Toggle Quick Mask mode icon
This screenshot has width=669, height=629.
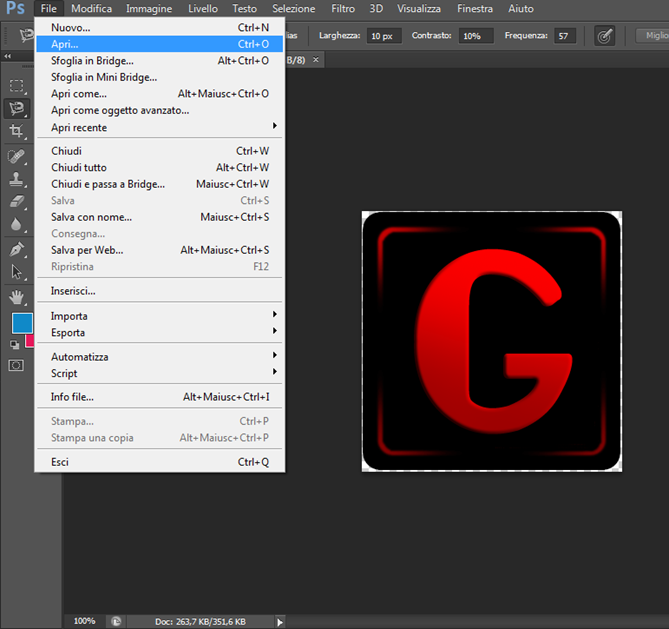click(x=16, y=365)
